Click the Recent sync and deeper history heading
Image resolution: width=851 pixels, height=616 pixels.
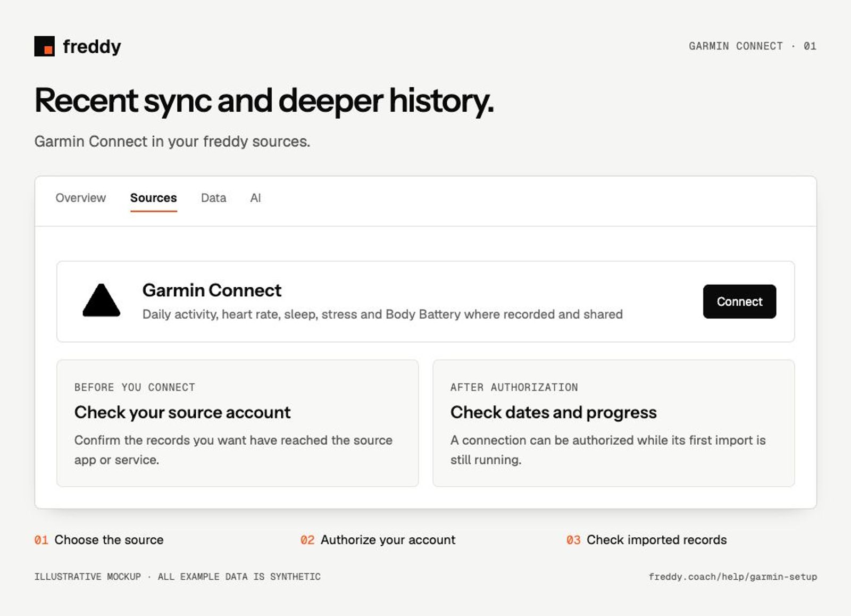(x=264, y=101)
